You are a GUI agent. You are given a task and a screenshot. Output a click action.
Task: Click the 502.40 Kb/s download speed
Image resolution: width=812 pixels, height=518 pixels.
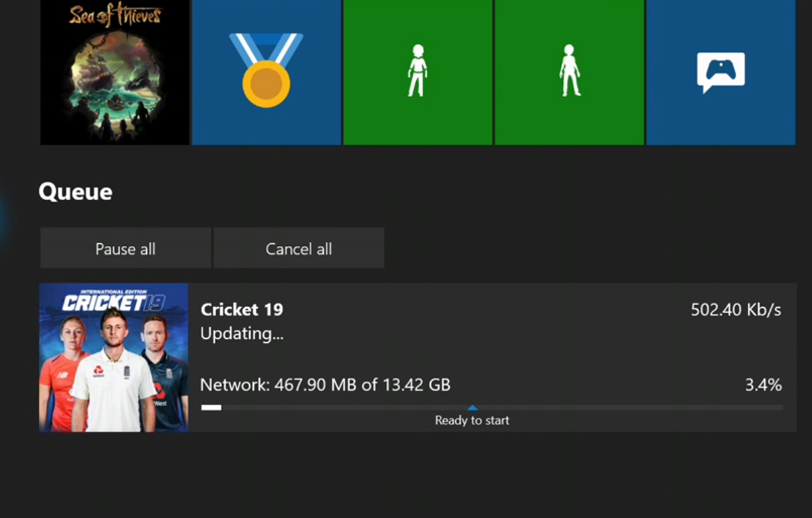[736, 310]
